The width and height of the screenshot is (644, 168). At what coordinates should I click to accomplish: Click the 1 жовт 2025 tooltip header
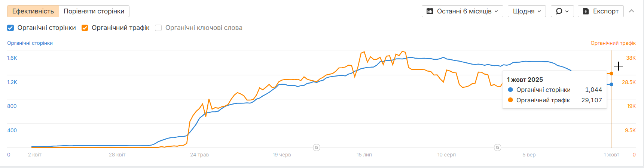tap(525, 80)
